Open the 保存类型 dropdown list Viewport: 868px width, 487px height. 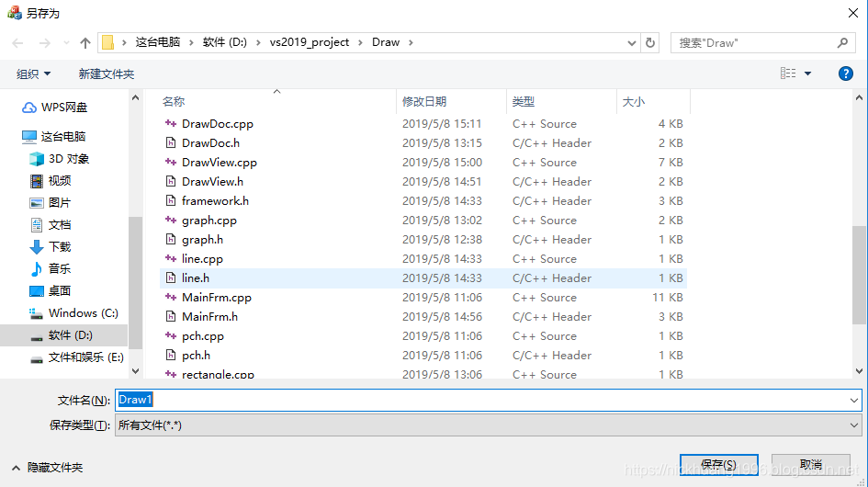click(489, 425)
